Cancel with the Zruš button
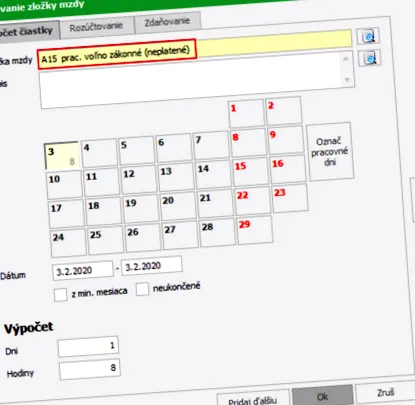 coord(385,393)
